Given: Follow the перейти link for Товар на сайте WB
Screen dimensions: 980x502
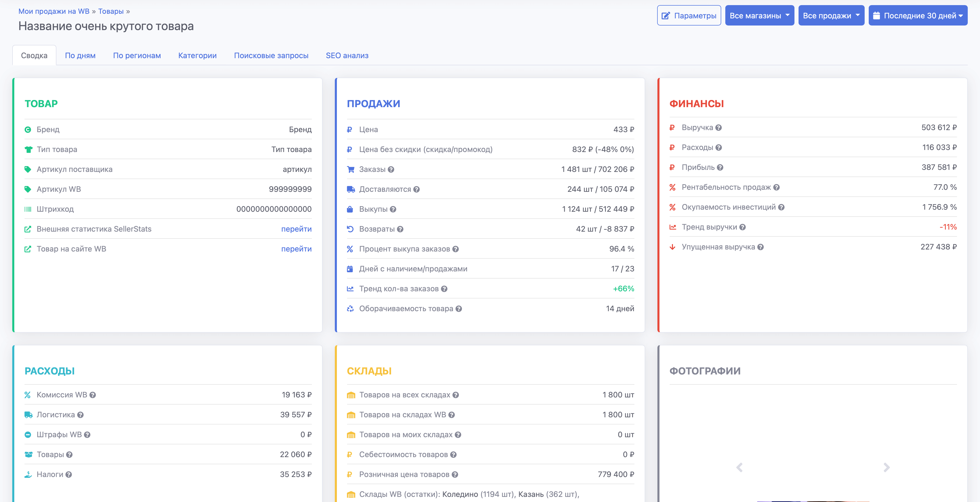Looking at the screenshot, I should tap(296, 249).
